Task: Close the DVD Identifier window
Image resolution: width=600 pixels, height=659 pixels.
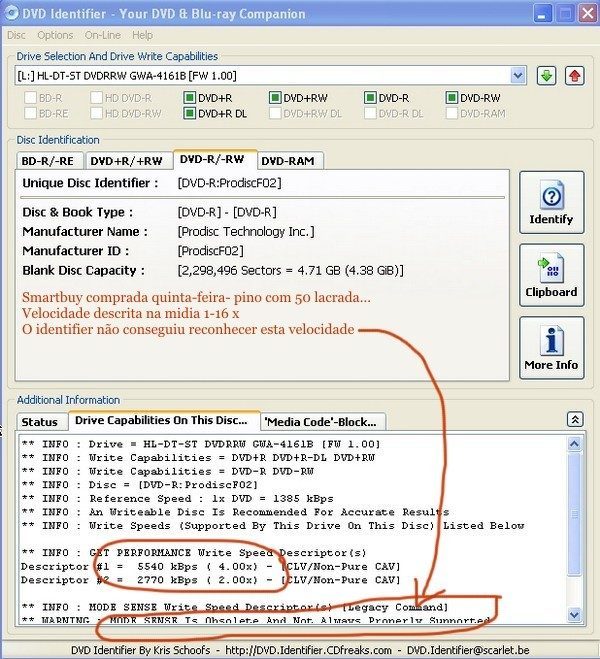Action: [587, 13]
